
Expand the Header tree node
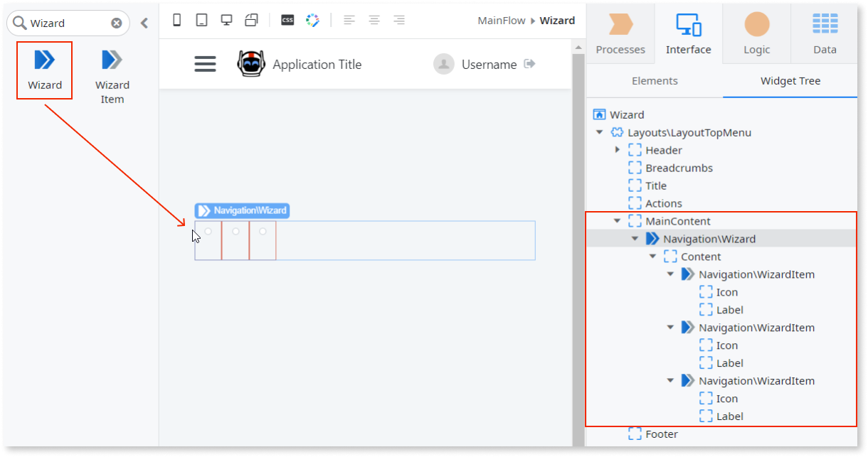tap(618, 149)
